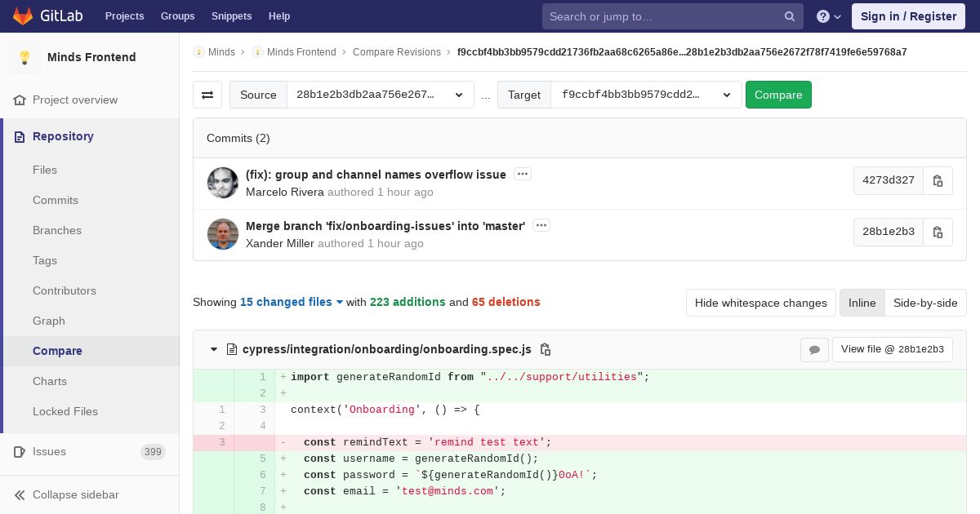Click the Repository document icon

point(20,136)
